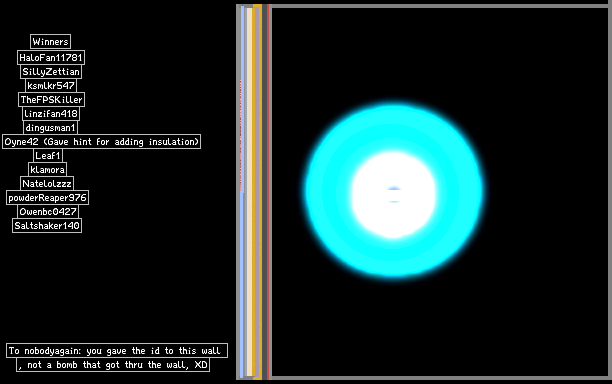
Task: Click the orange layer of the wall
Action: [256, 192]
